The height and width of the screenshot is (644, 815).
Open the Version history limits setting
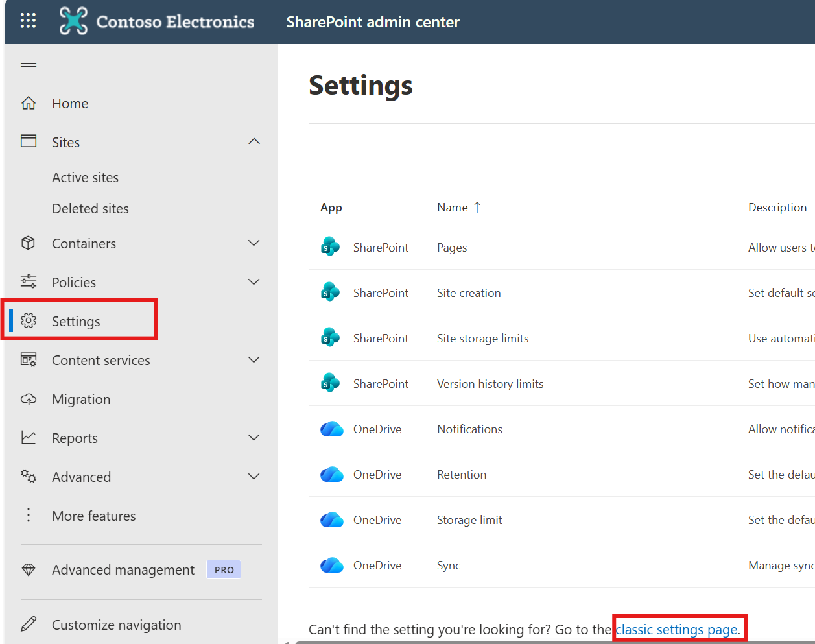pos(490,384)
